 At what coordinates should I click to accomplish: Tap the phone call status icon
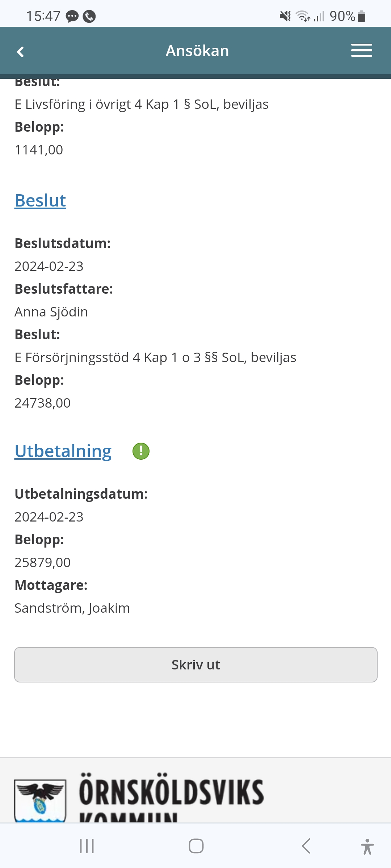[x=89, y=16]
